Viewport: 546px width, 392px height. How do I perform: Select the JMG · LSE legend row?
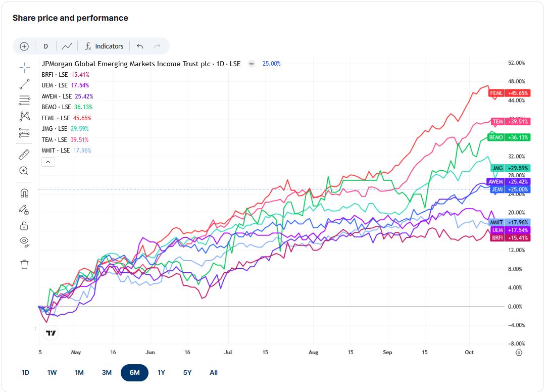(65, 129)
